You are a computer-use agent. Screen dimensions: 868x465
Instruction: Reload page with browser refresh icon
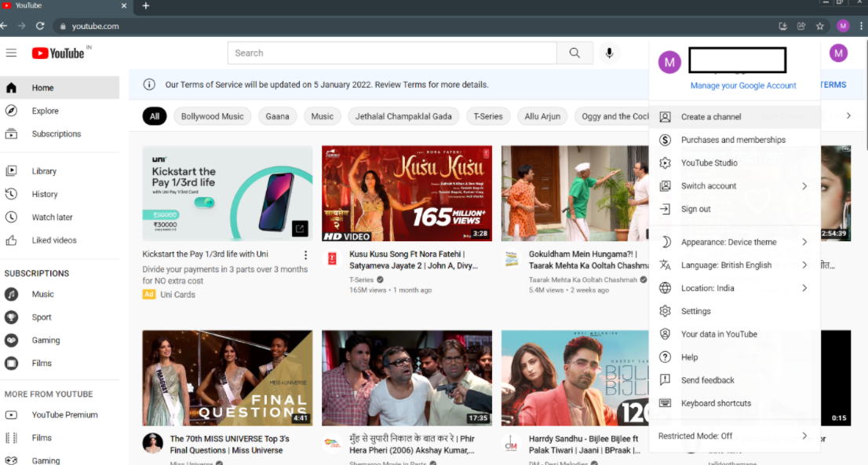40,26
